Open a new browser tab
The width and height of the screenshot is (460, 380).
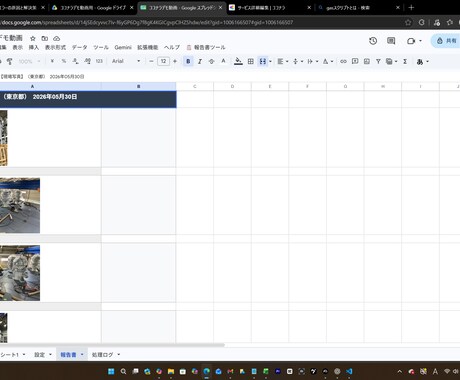click(x=411, y=7)
